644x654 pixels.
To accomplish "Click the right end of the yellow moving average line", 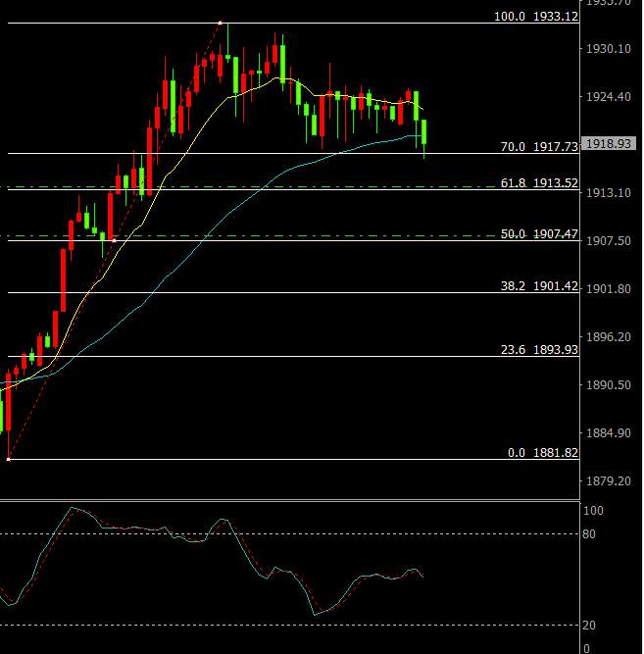I will (422, 109).
